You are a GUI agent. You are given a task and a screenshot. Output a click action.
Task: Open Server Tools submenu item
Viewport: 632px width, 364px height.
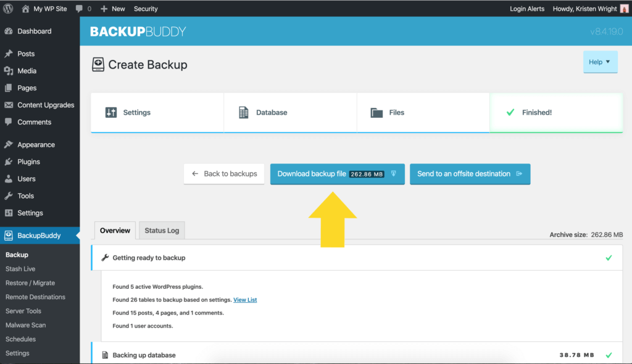tap(23, 311)
